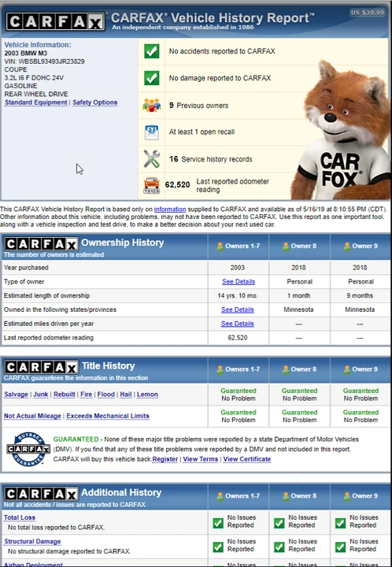Open the Exceeds Mechanical Limits link
Image resolution: width=392 pixels, height=567 pixels.
point(108,416)
